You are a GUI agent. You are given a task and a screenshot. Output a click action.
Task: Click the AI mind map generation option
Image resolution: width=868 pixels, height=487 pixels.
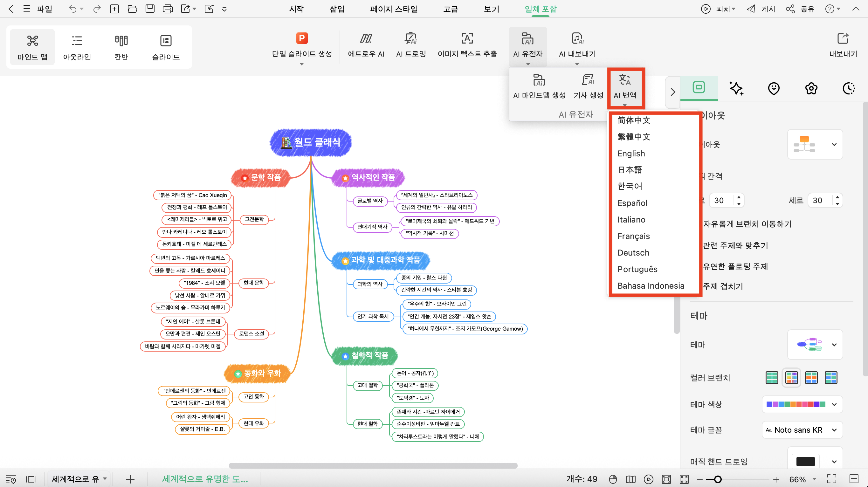pyautogui.click(x=539, y=86)
